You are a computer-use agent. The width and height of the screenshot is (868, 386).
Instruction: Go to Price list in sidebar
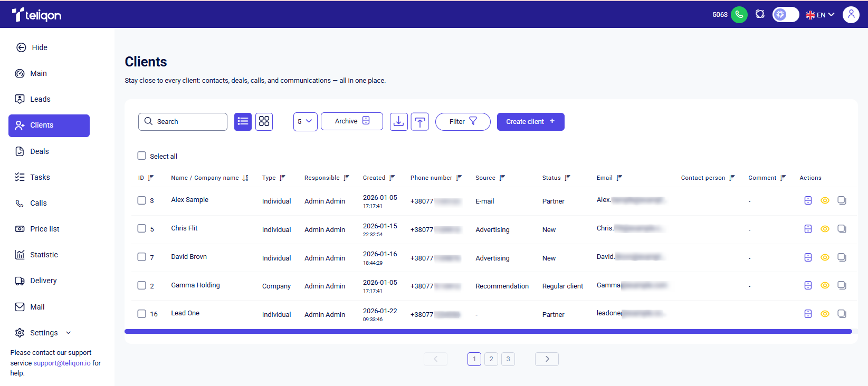pos(44,229)
